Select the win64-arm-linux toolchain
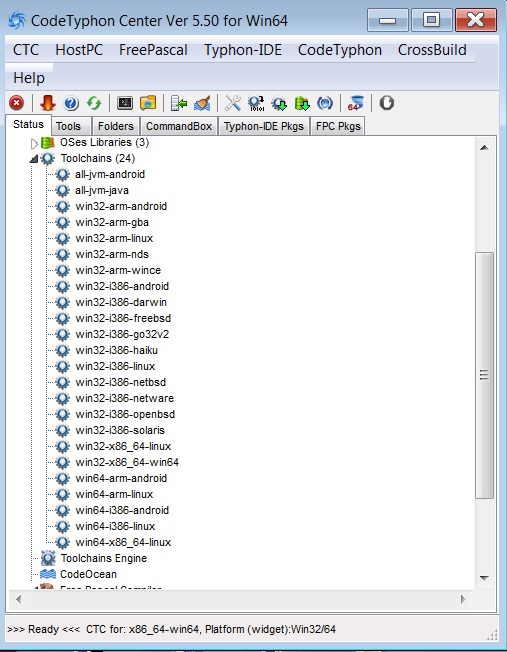This screenshot has width=507, height=652. (x=114, y=494)
